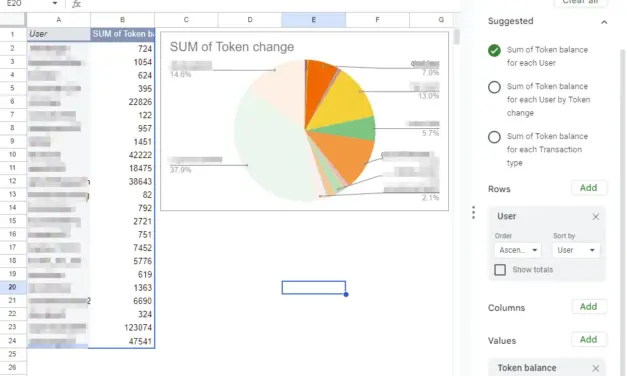
Task: Toggle the Show totals checkbox
Action: (500, 270)
